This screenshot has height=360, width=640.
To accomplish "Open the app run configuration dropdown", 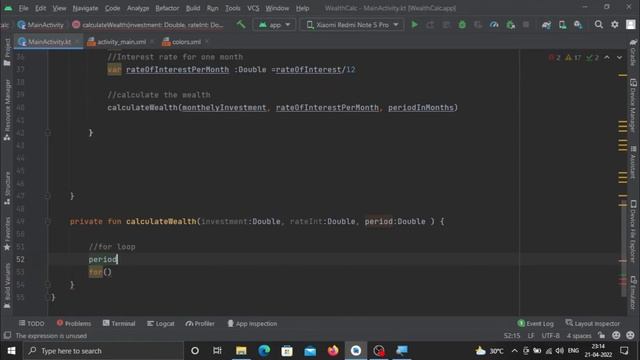I will coord(273,24).
